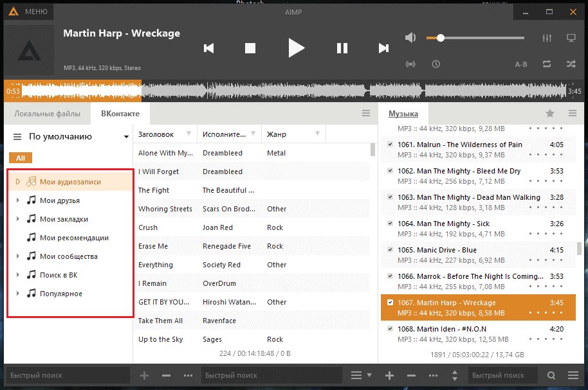588x390 pixels.
Task: Expand the Мои друзья tree node
Action: pos(17,200)
